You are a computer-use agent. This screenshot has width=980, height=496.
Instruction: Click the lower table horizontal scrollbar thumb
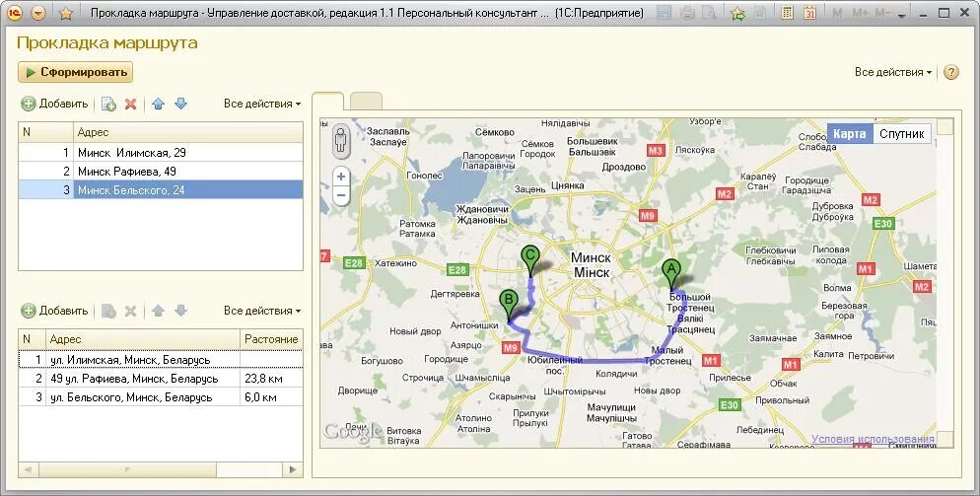(x=127, y=469)
